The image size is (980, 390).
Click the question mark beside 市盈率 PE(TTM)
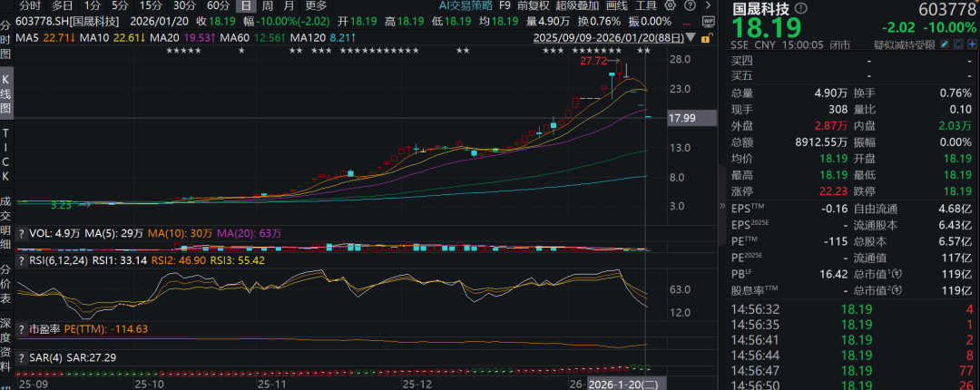pos(23,328)
